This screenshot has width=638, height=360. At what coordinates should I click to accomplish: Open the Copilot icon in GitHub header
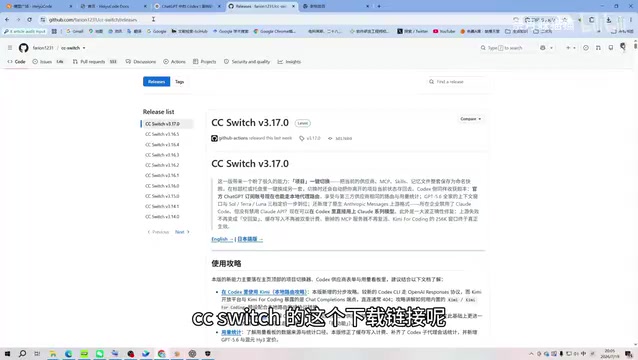coord(543,48)
